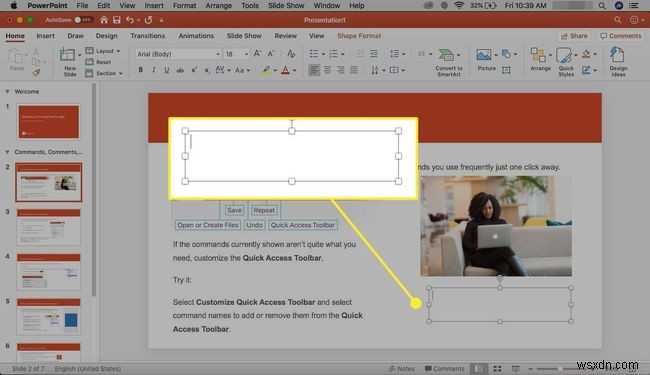This screenshot has width=650, height=375.
Task: Toggle Superscript formatting
Action: point(194,70)
